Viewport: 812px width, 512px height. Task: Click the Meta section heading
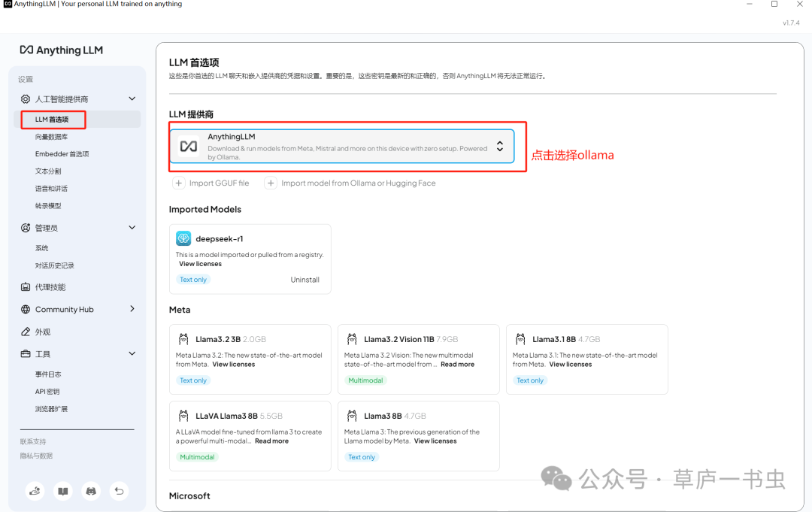180,310
